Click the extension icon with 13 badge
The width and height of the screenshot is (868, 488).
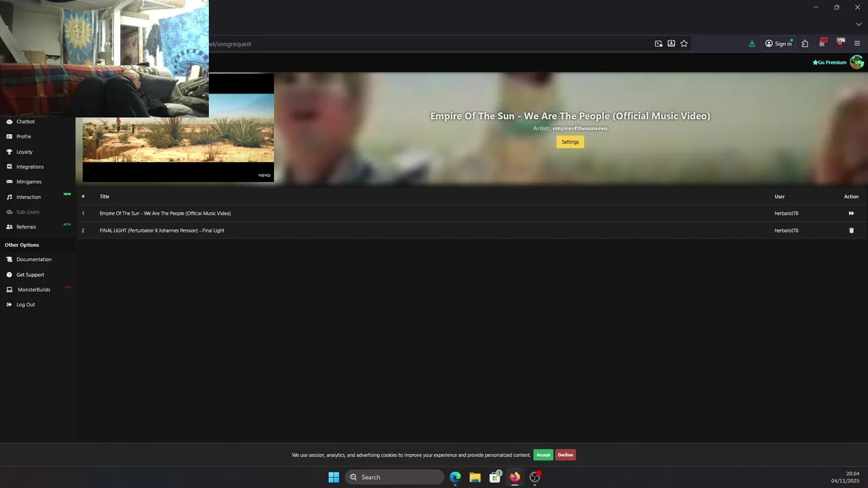click(x=823, y=43)
